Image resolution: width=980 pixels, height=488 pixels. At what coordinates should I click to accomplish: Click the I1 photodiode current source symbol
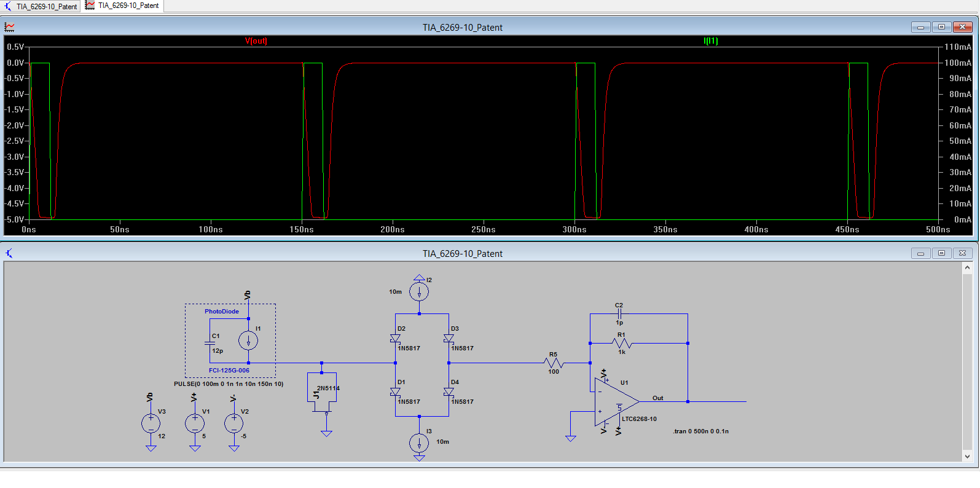click(248, 340)
